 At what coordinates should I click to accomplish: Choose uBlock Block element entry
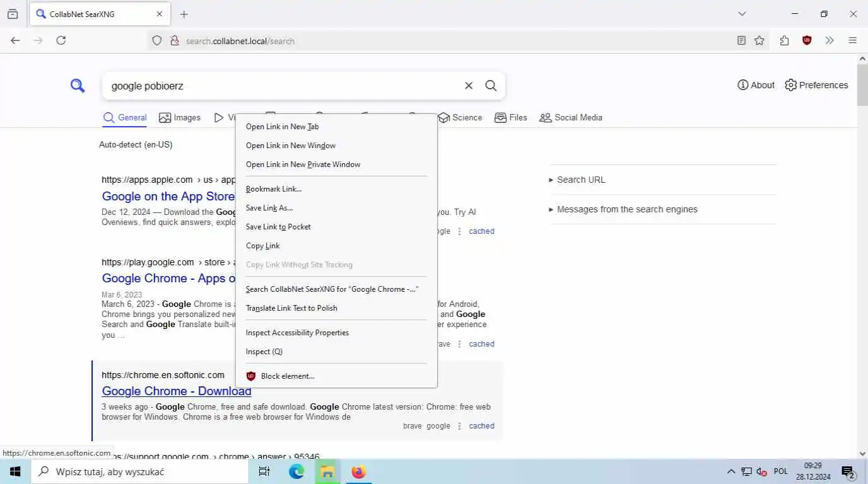tap(336, 376)
